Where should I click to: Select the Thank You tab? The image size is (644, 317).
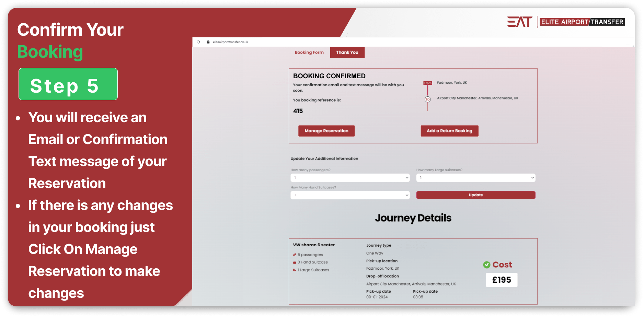347,52
